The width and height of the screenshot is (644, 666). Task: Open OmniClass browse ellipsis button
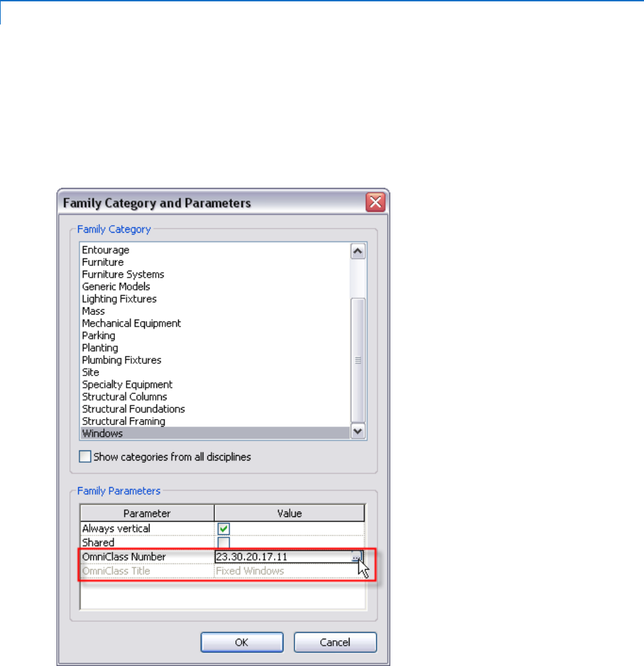point(356,557)
